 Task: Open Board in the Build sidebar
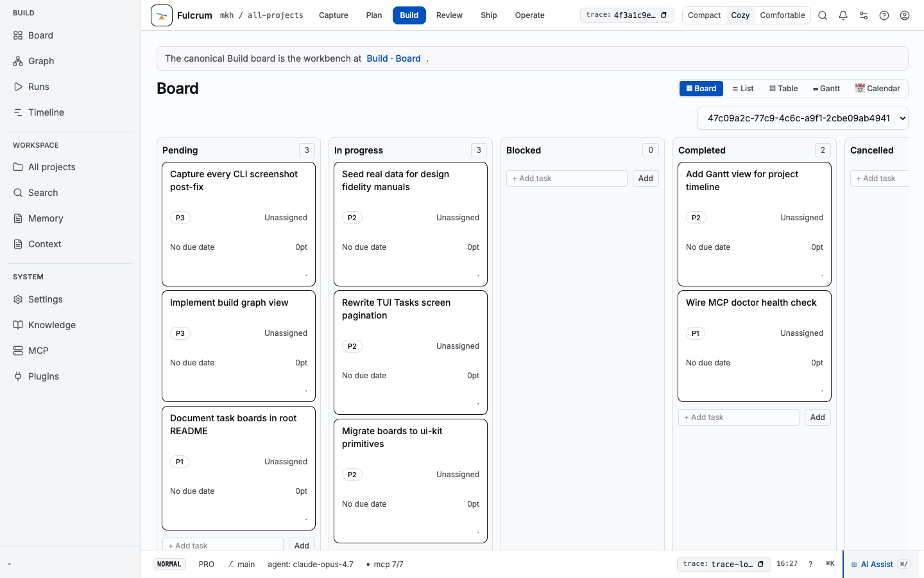coord(71,35)
